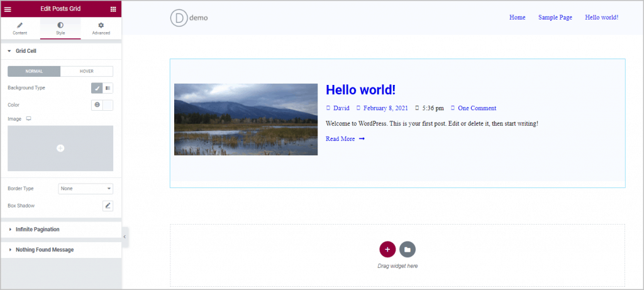Viewport: 644px width, 290px height.
Task: Open the widgets grid panel icon
Action: [113, 9]
